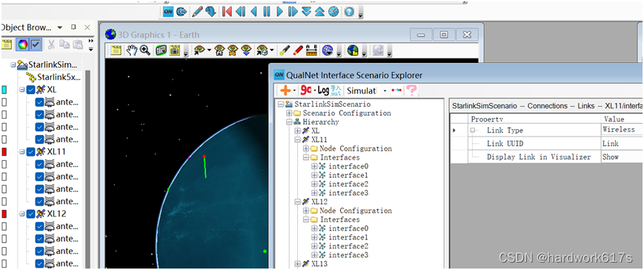This screenshot has width=644, height=270.
Task: Collapse StarlinkSim... root in Object Browser
Action: [13, 65]
